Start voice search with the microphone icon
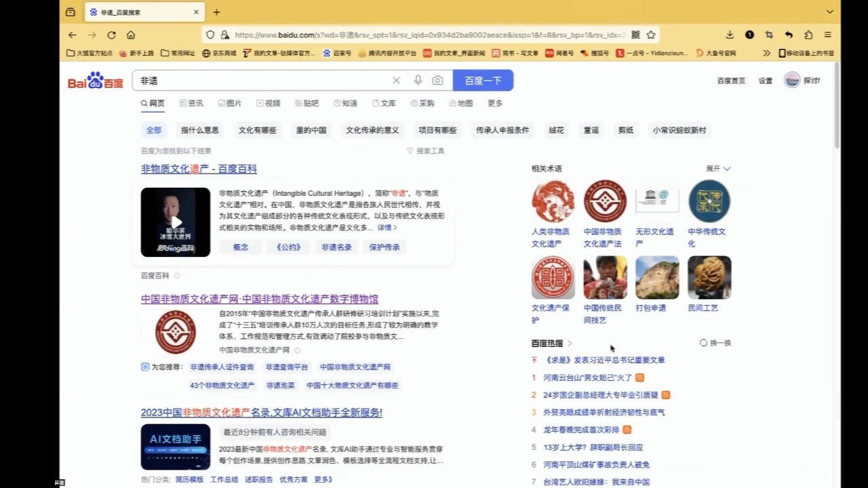This screenshot has width=868, height=488. 418,81
